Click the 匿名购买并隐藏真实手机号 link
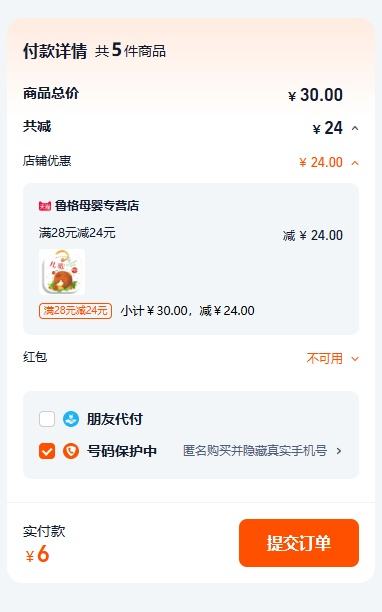The width and height of the screenshot is (382, 612). point(255,451)
